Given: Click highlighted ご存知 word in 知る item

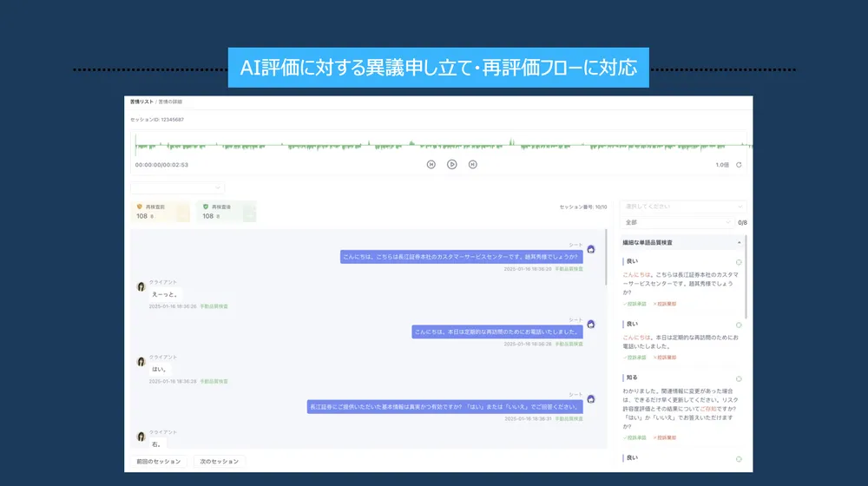Looking at the screenshot, I should click(x=708, y=409).
